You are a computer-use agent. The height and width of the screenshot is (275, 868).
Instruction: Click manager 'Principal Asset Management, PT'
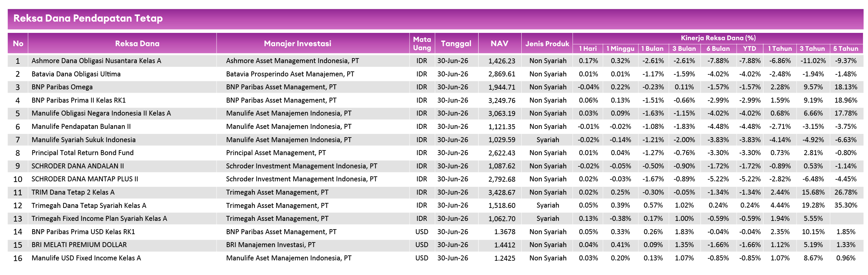point(276,153)
